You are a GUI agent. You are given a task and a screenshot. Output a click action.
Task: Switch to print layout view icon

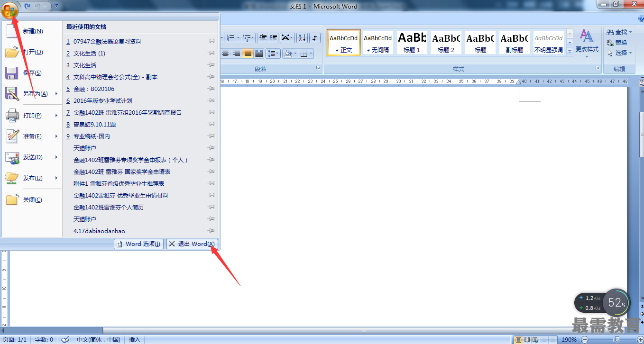(518, 339)
